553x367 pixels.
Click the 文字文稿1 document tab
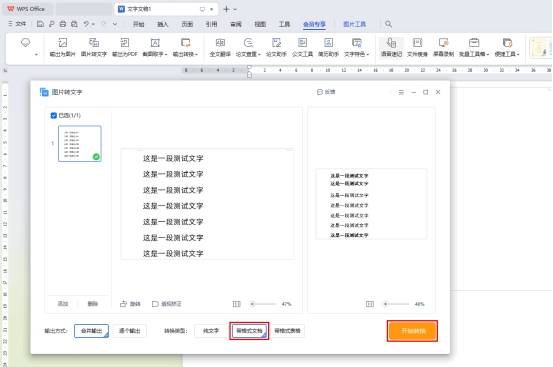pyautogui.click(x=166, y=9)
